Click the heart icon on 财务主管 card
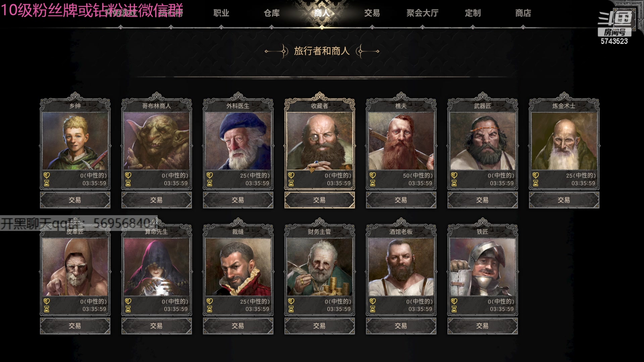 pyautogui.click(x=291, y=301)
